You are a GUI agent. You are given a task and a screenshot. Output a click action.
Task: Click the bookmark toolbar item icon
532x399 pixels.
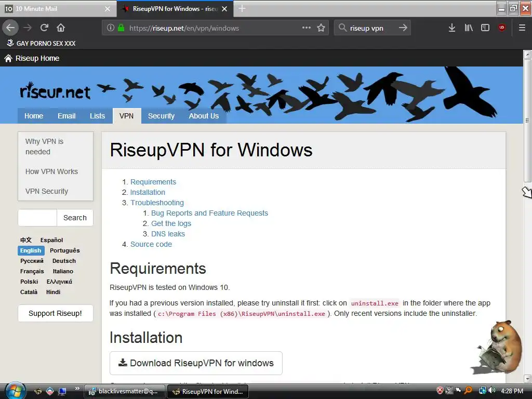coord(10,43)
